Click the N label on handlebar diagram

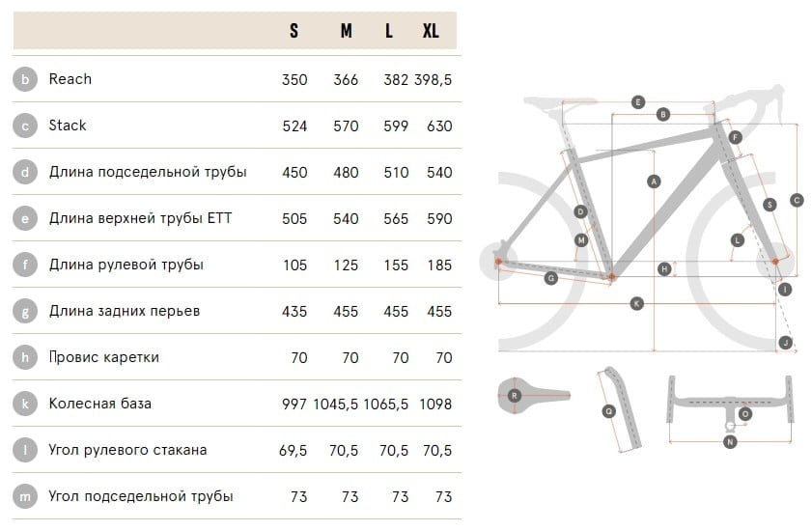pos(730,442)
